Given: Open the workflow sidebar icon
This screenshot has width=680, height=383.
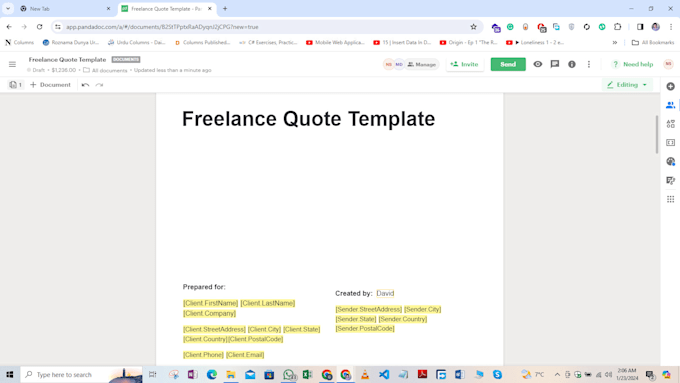Looking at the screenshot, I should pos(670,180).
